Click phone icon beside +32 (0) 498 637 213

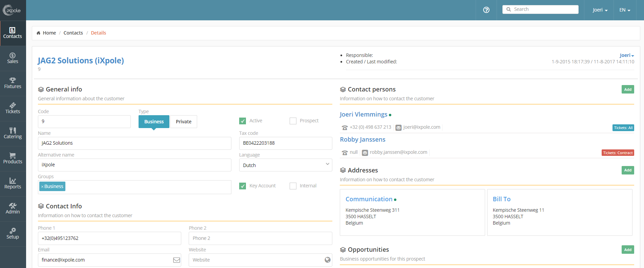tap(345, 128)
